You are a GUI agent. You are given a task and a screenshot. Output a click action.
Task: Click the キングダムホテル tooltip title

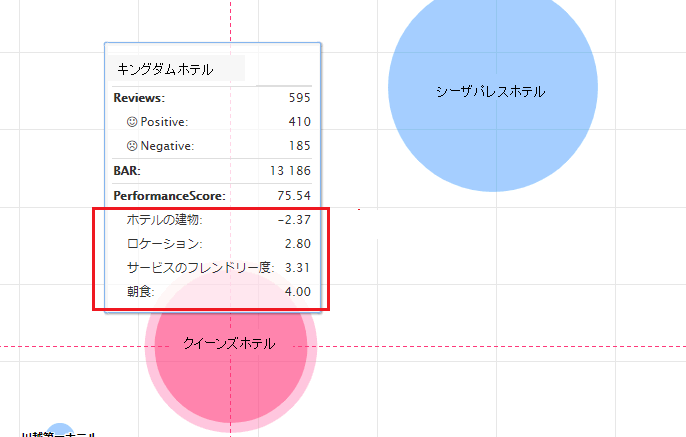coord(165,69)
